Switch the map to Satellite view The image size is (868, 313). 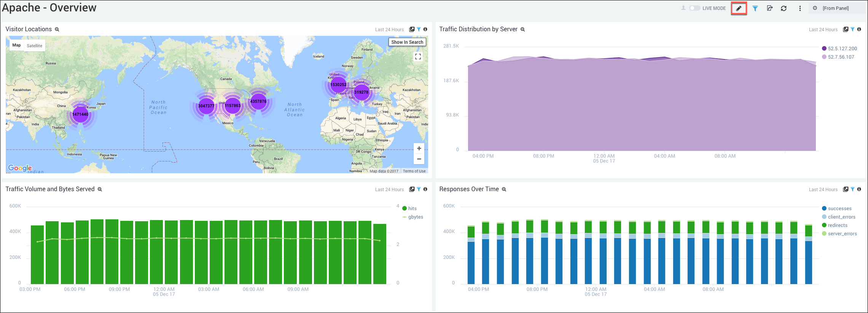pos(35,46)
